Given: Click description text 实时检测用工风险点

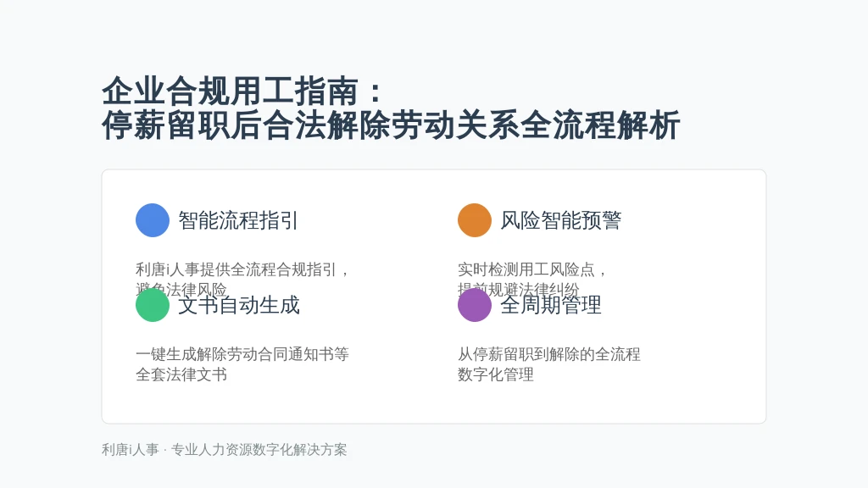Looking at the screenshot, I should coord(526,269).
